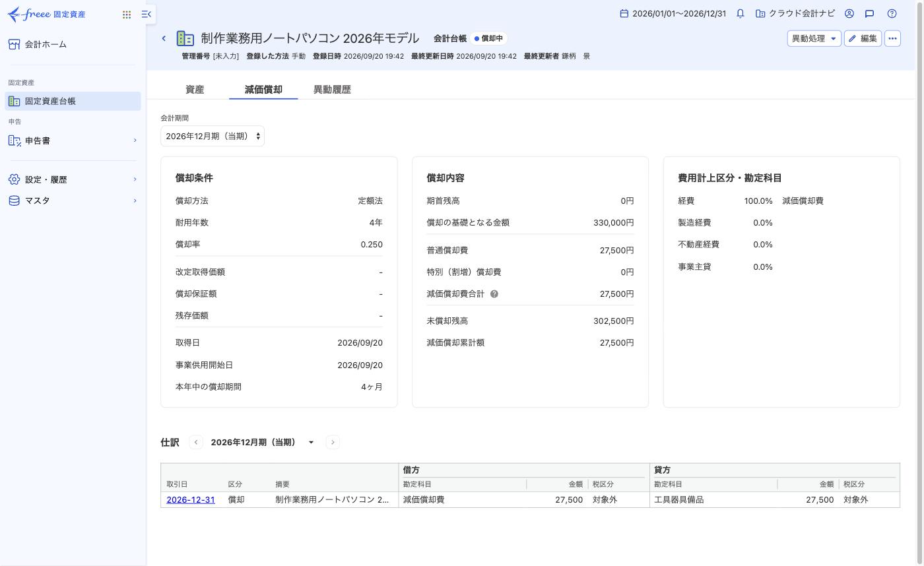Viewport: 924px width, 566px height.
Task: Open the more options ellipsis button
Action: pyautogui.click(x=892, y=38)
